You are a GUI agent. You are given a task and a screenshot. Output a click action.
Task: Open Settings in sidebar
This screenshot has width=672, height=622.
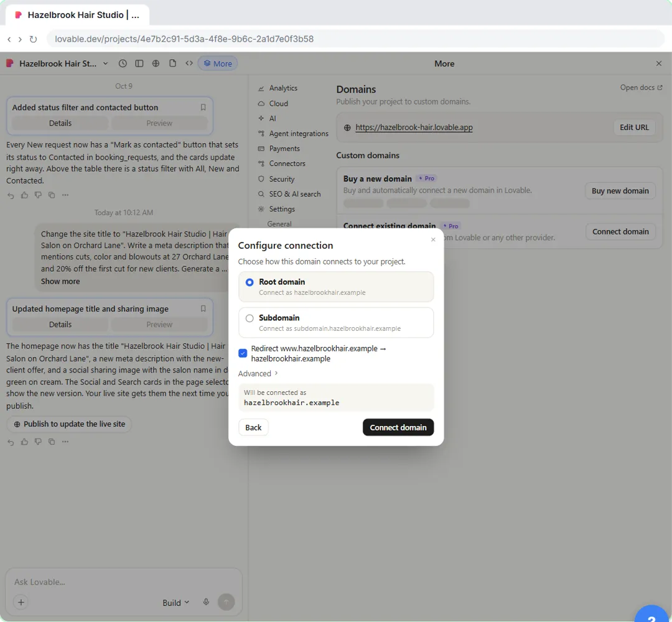[x=282, y=209]
